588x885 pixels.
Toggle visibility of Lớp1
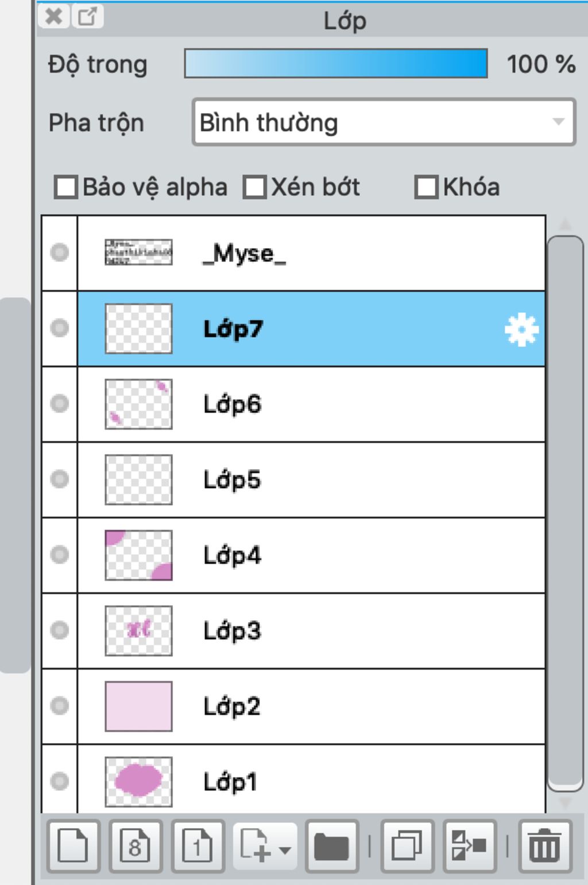pos(60,780)
